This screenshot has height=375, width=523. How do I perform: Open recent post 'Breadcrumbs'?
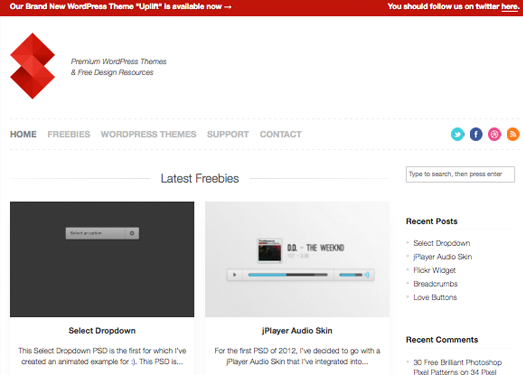tap(435, 284)
